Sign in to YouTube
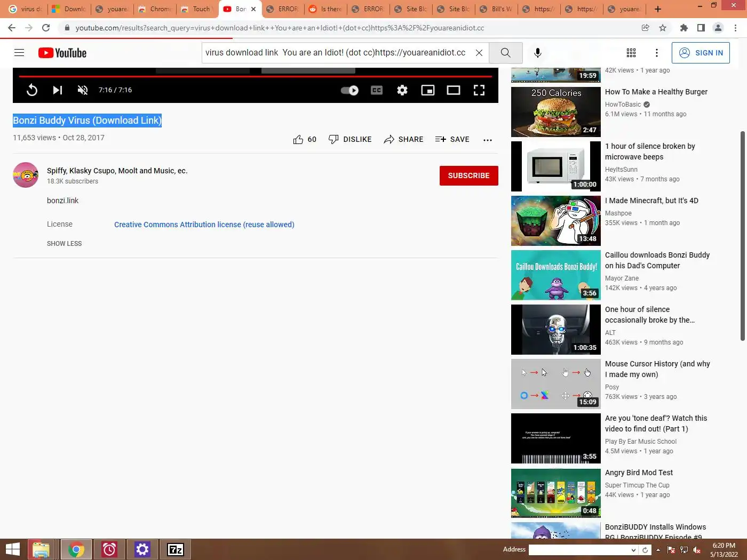 click(x=701, y=53)
